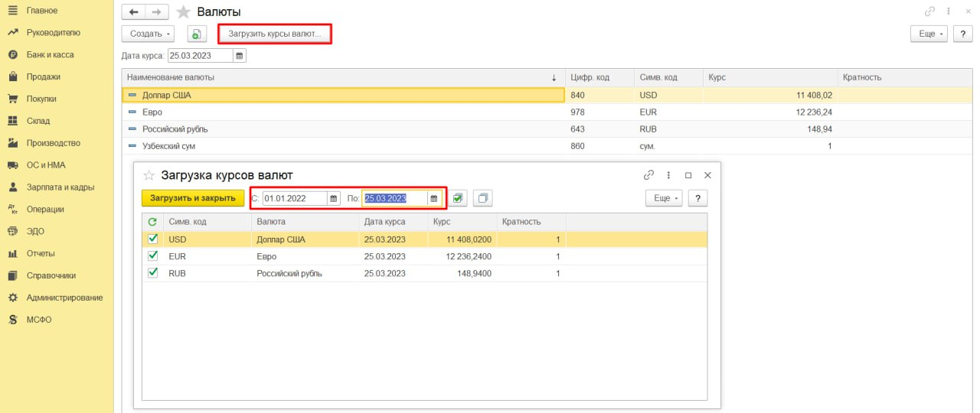Open the Администрирование gear icon

point(12,298)
